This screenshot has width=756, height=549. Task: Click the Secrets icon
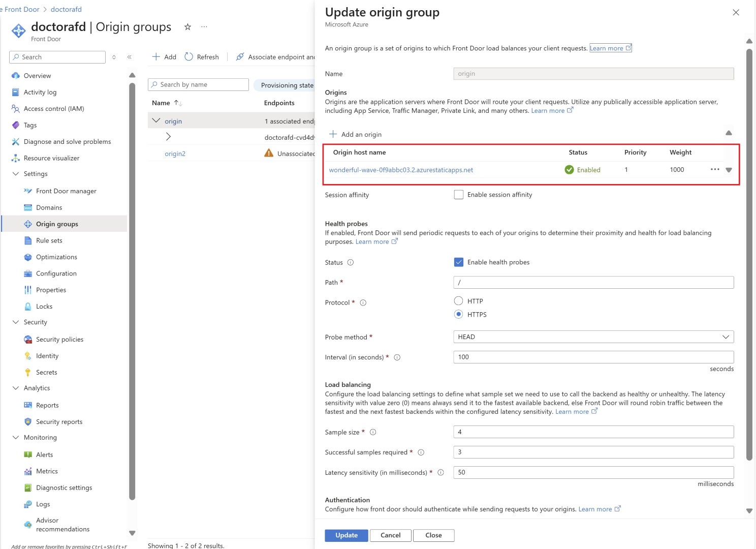tap(28, 373)
